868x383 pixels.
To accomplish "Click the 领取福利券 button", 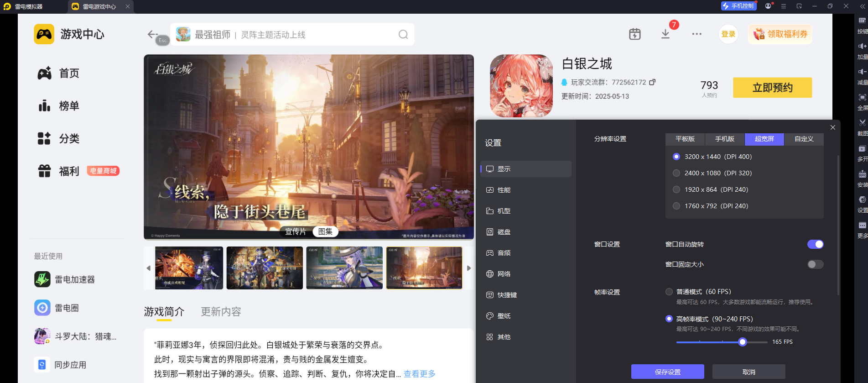I will (x=780, y=34).
